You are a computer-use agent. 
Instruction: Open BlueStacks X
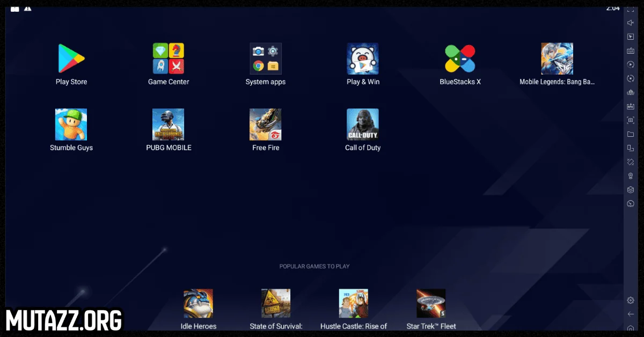[x=460, y=58]
